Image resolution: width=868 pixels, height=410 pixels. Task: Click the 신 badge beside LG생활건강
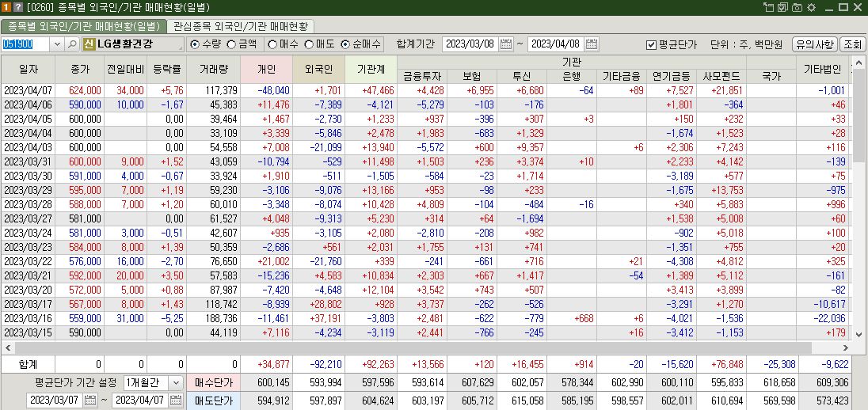89,44
